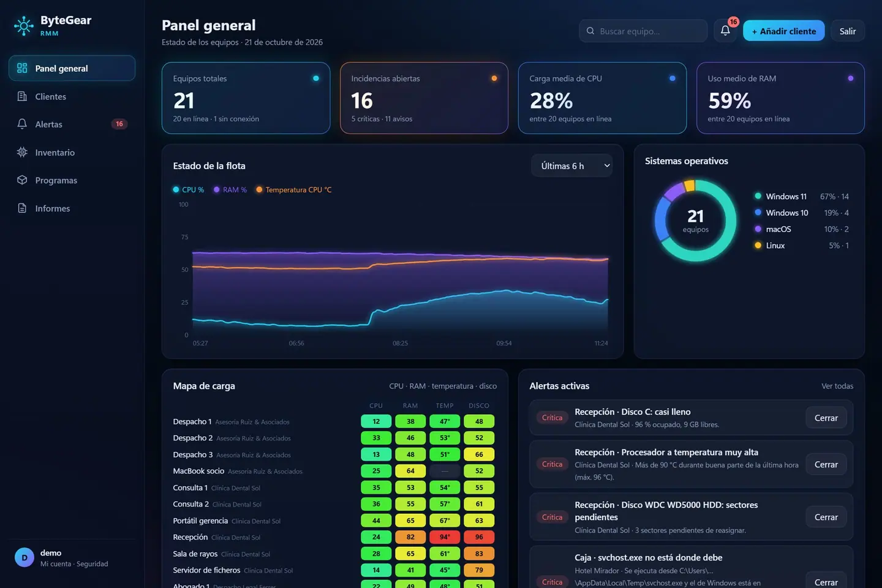Viewport: 882px width, 588px height.
Task: Click Servidor de ficheros disk cell 79
Action: 479,570
